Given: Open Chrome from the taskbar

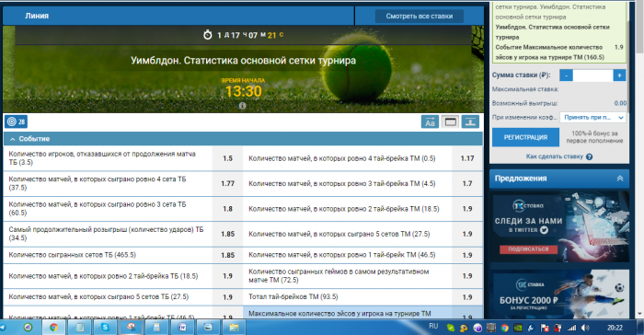Looking at the screenshot, I should pyautogui.click(x=53, y=328).
